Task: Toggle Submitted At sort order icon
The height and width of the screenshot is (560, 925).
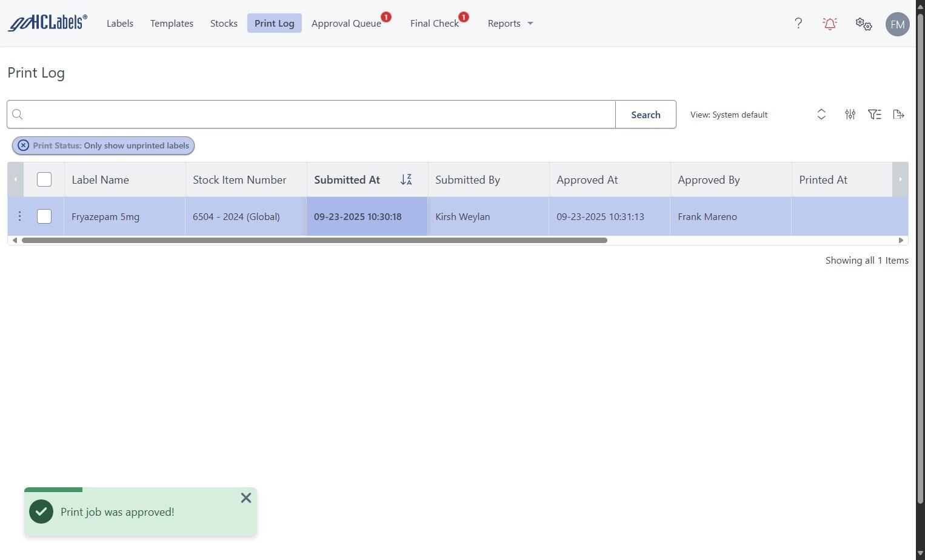Action: point(406,180)
